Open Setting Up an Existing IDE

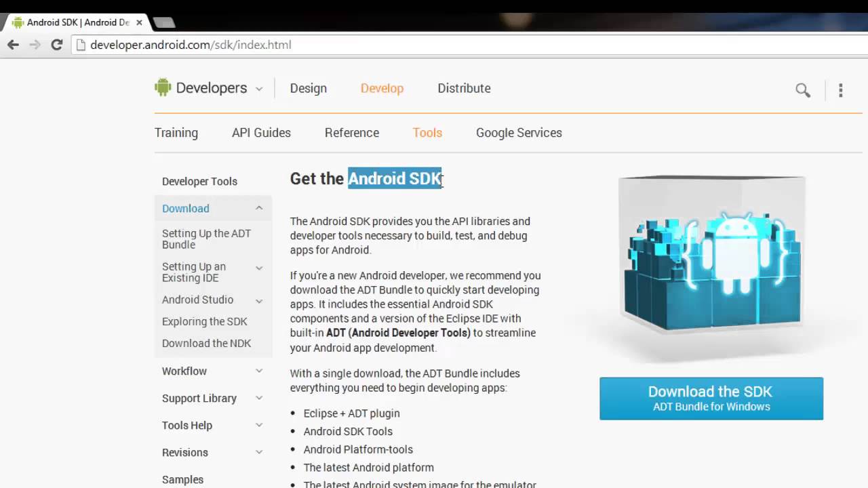point(194,272)
